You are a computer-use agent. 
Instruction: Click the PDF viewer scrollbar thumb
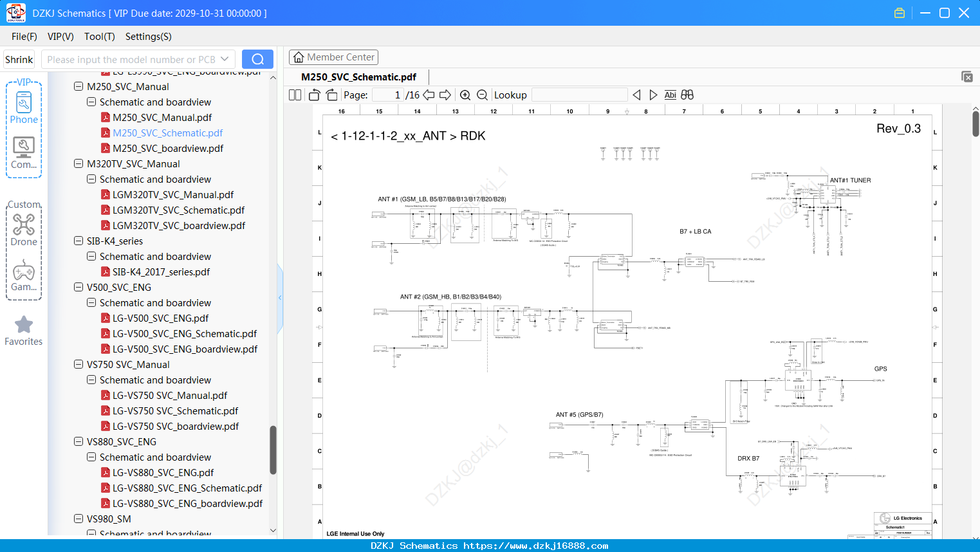[x=975, y=124]
